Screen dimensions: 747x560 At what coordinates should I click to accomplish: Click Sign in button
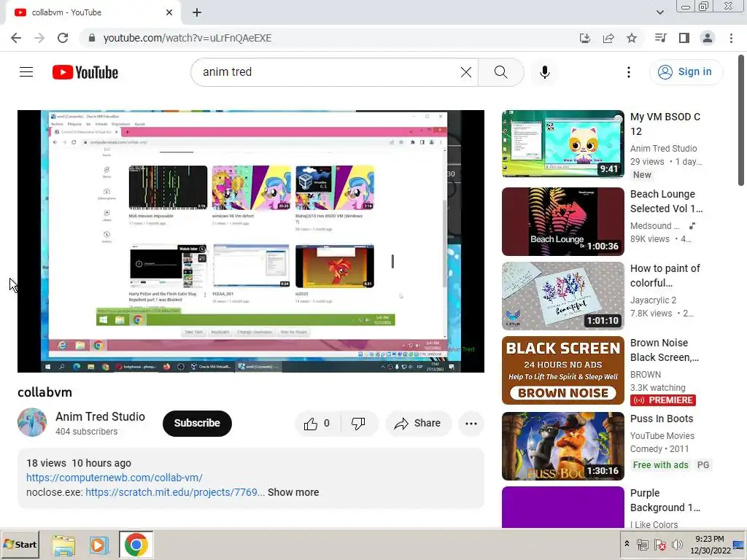pyautogui.click(x=686, y=72)
